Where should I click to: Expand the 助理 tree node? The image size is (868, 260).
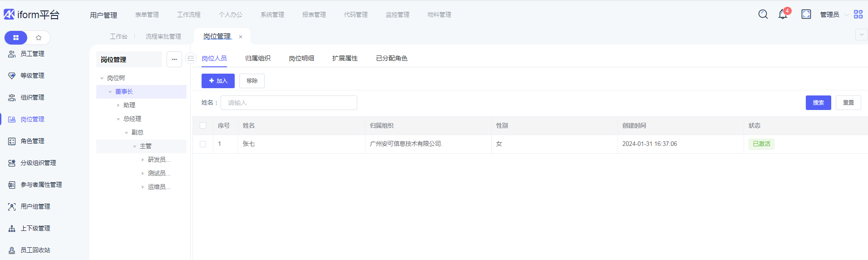tap(118, 105)
